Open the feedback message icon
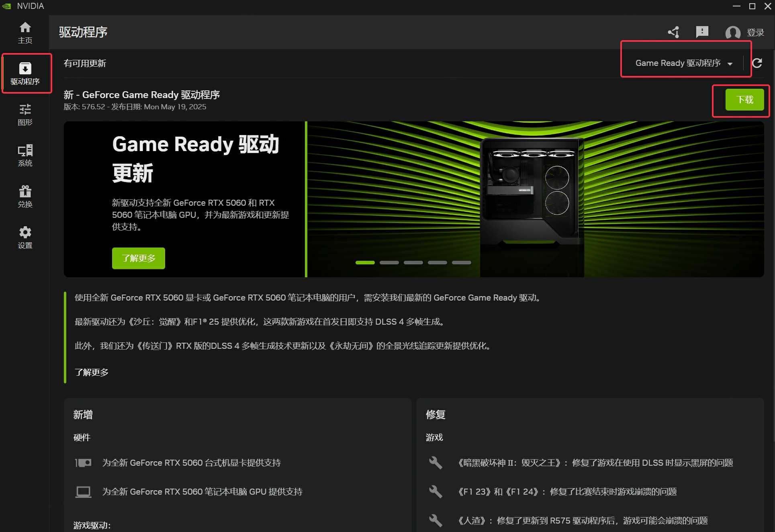 pyautogui.click(x=702, y=32)
